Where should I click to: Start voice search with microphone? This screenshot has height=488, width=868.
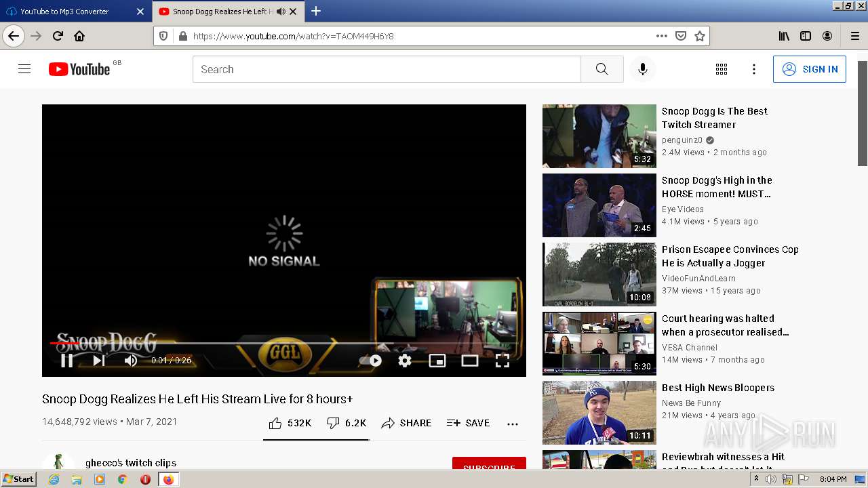(643, 69)
